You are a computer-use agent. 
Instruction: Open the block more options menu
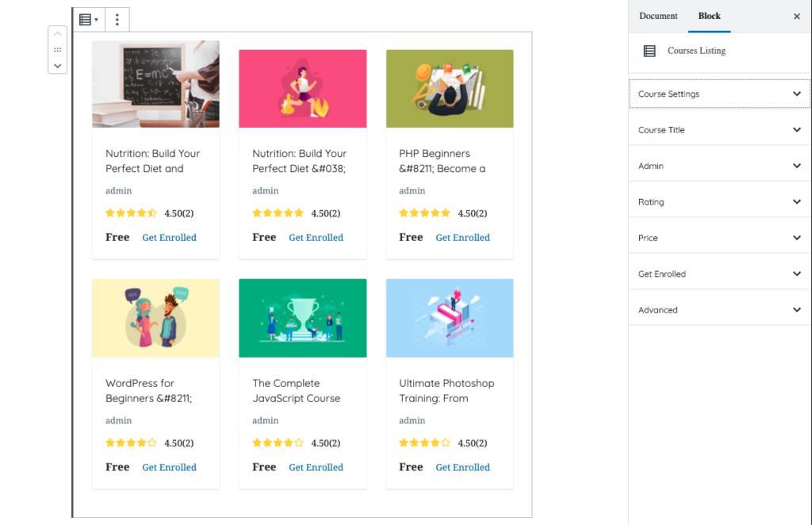click(x=117, y=20)
